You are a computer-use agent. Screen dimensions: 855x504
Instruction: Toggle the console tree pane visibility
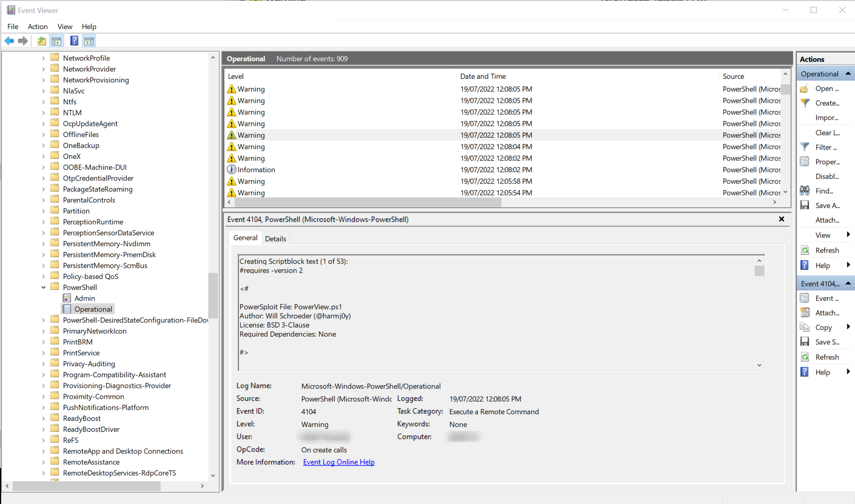[57, 40]
